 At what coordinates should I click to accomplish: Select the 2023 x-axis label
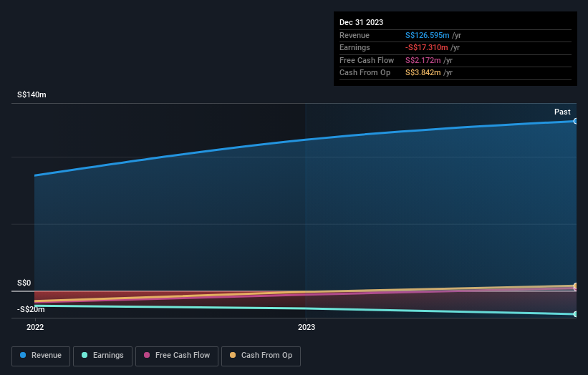point(307,327)
